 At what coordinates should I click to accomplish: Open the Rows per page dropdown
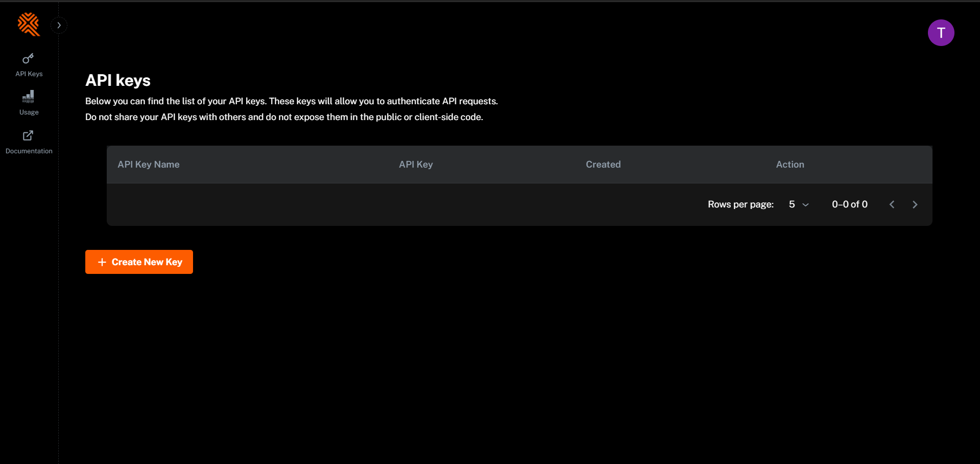(x=799, y=204)
